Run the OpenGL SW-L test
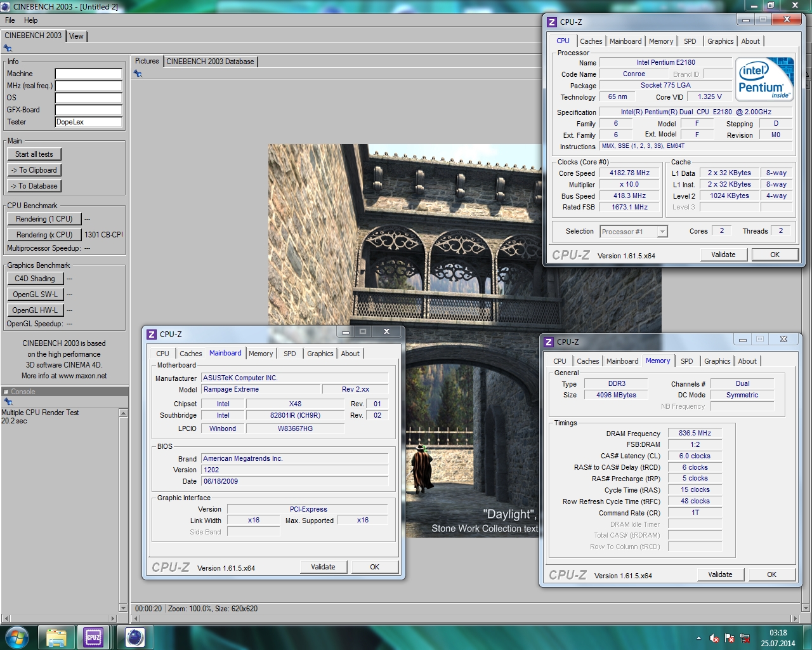This screenshot has width=812, height=650. [x=35, y=295]
